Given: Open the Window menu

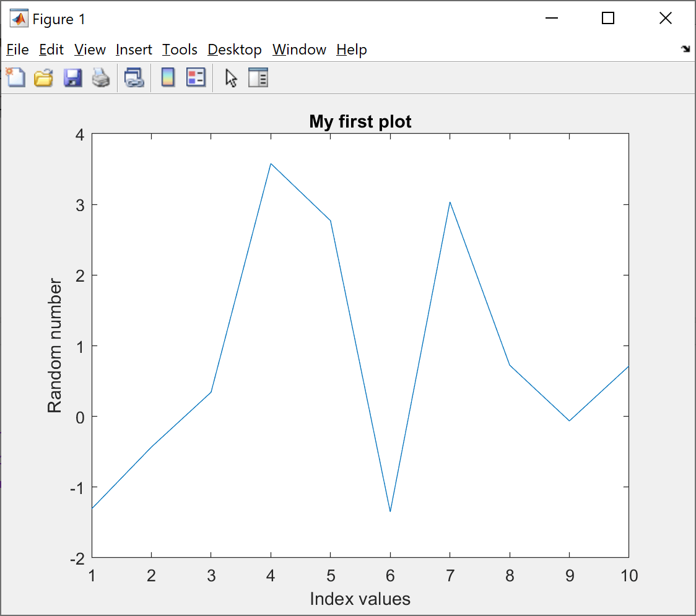Looking at the screenshot, I should point(299,50).
